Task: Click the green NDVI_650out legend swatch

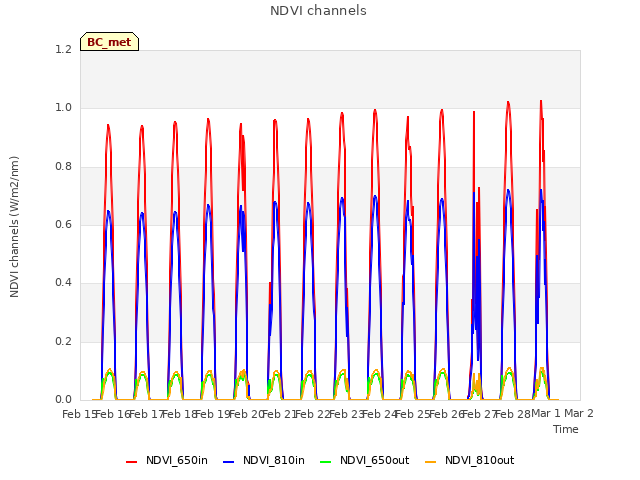Action: coord(326,462)
